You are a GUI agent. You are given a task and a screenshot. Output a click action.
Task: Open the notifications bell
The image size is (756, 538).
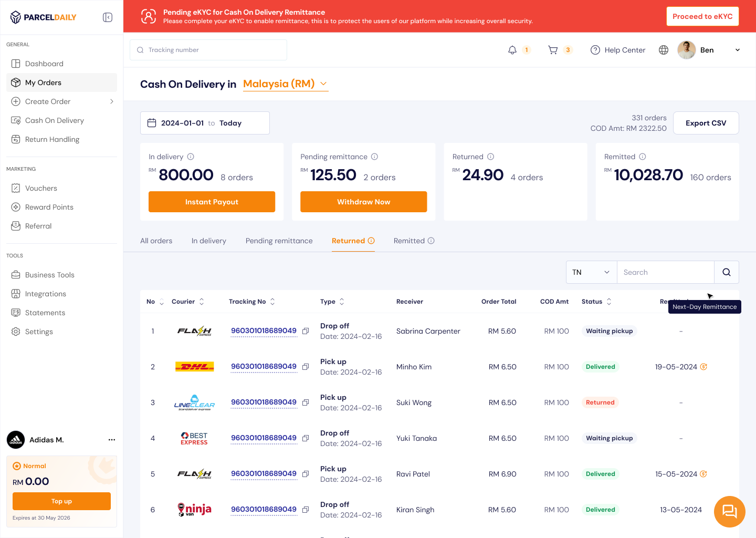[512, 50]
